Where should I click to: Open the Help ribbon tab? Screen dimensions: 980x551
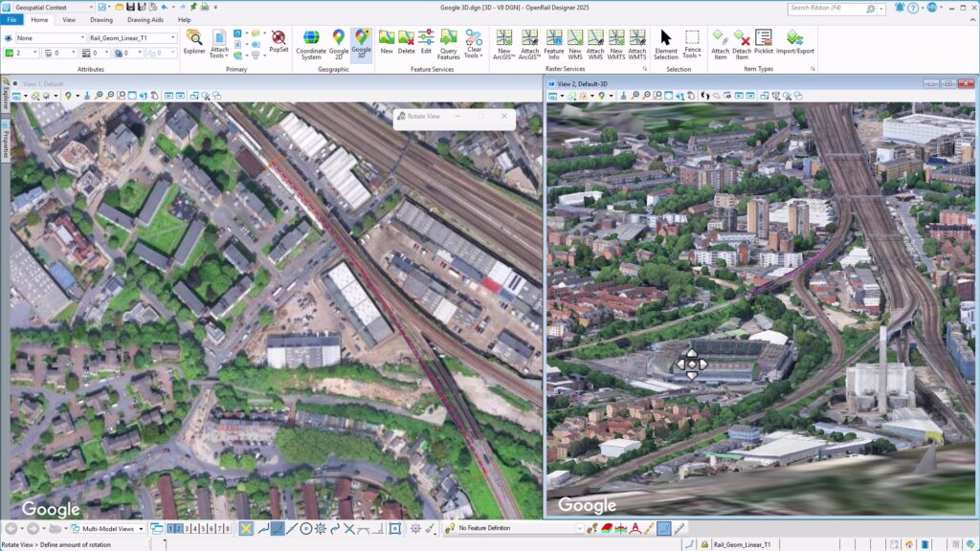(x=185, y=20)
